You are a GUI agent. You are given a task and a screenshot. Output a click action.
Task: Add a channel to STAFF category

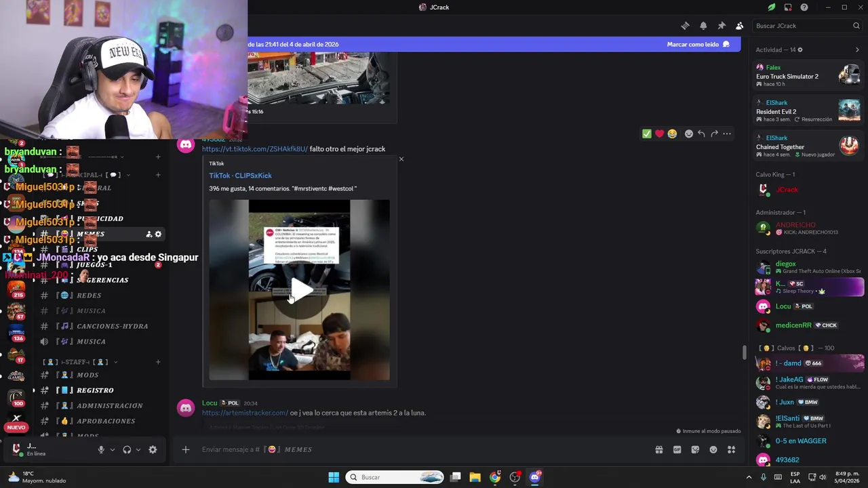tap(158, 362)
